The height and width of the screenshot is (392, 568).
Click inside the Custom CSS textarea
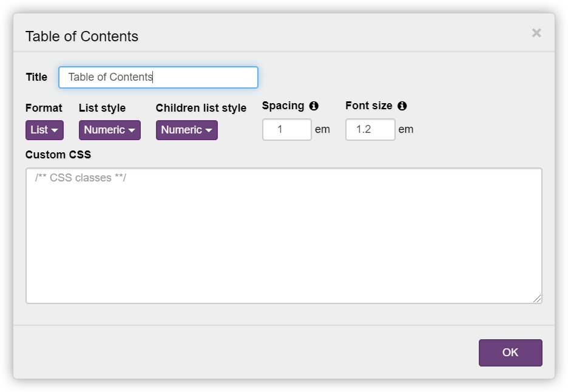[x=283, y=235]
